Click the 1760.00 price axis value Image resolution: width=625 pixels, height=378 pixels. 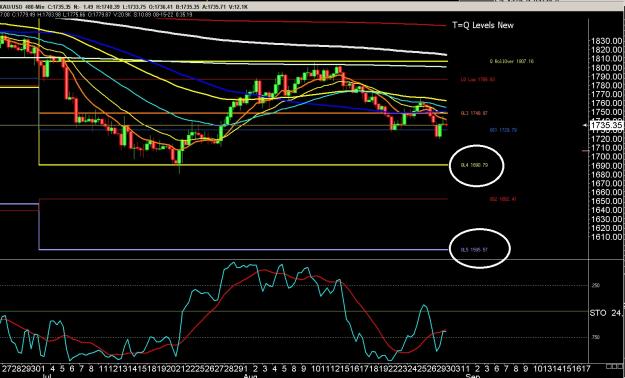tap(606, 103)
